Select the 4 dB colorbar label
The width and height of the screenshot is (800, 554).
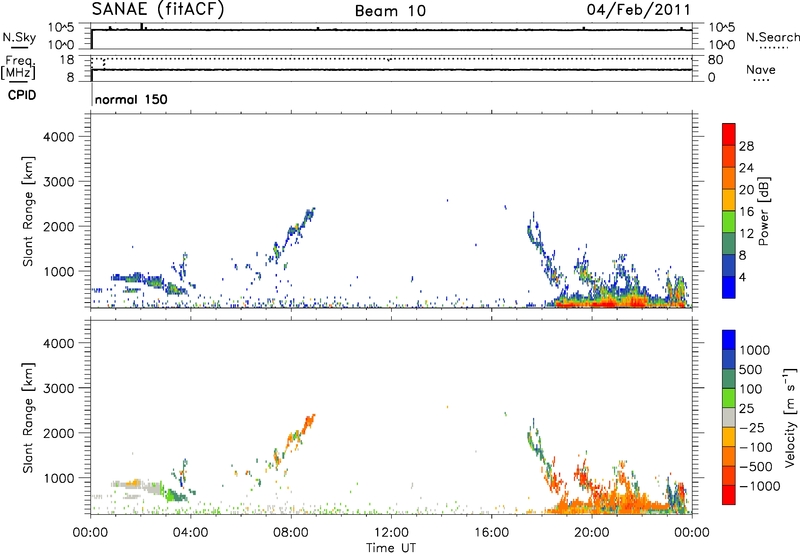(743, 277)
